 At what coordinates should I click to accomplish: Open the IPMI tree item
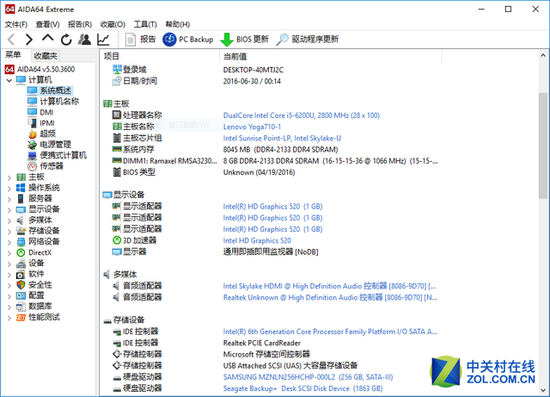point(41,123)
